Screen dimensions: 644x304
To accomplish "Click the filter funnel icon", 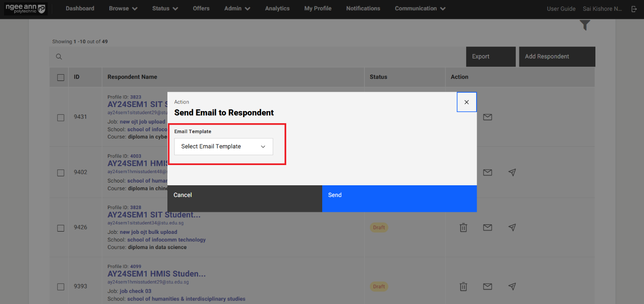I will click(585, 26).
